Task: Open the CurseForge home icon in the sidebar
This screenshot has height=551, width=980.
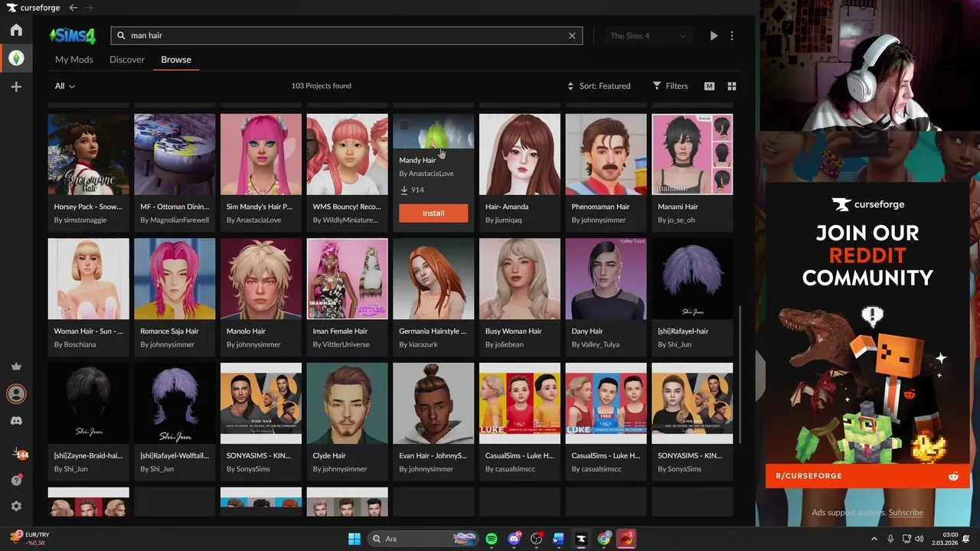Action: [16, 31]
